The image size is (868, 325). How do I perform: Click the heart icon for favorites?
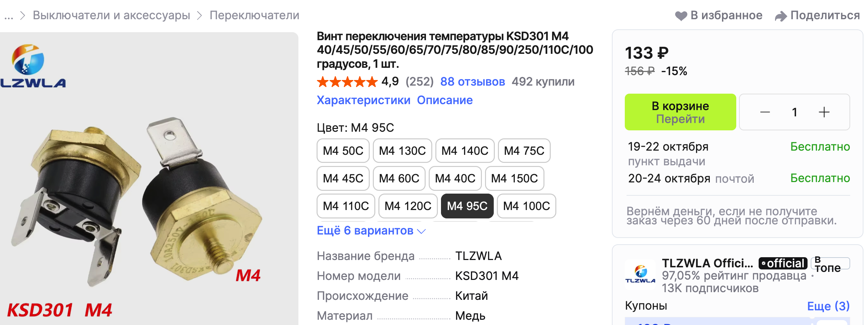[x=681, y=16]
